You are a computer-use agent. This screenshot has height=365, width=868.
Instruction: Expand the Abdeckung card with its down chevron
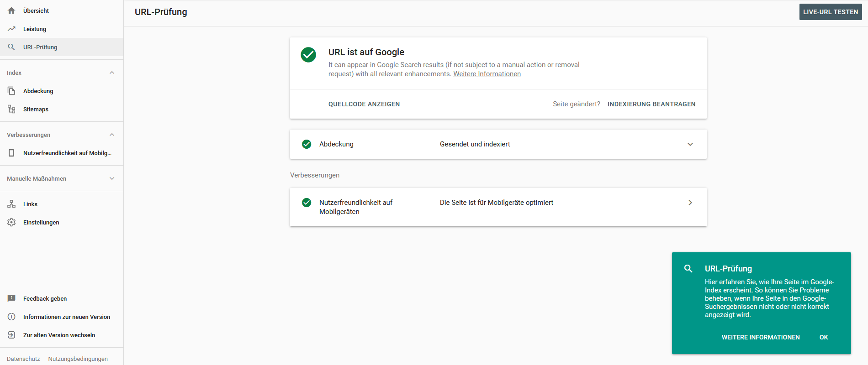(690, 144)
